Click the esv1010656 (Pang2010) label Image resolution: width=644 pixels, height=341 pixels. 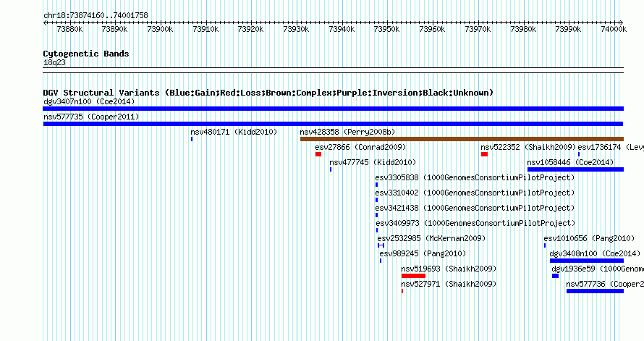pyautogui.click(x=589, y=238)
